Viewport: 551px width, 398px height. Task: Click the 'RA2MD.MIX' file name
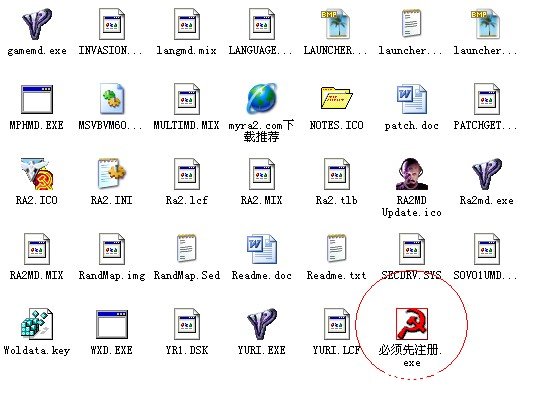click(x=37, y=275)
